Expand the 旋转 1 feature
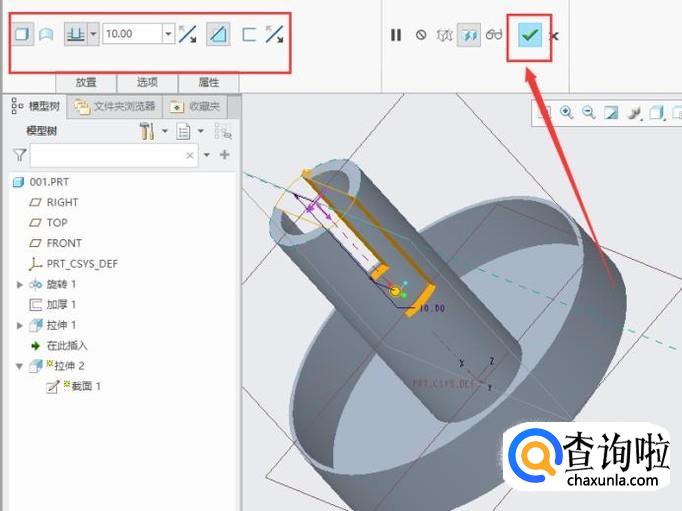 (20, 284)
